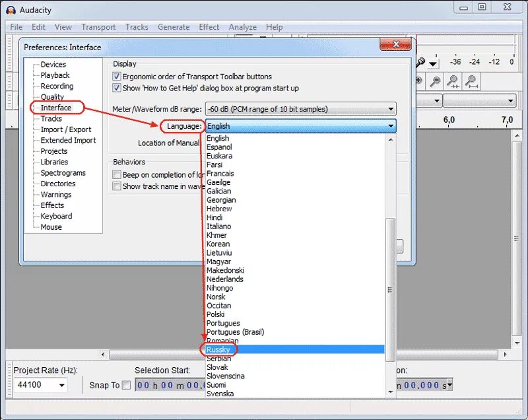This screenshot has height=420, width=528.
Task: Choose Francais from language list
Action: pos(295,174)
